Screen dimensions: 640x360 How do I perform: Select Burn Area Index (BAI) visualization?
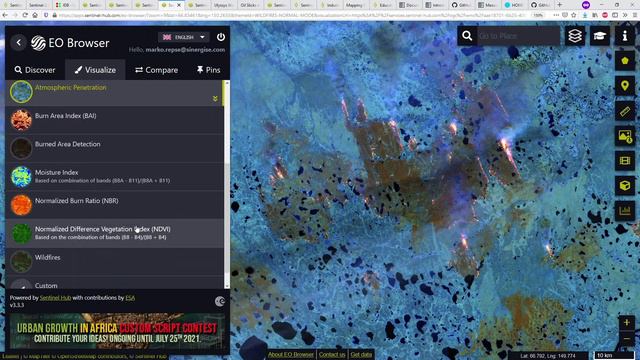click(x=114, y=120)
